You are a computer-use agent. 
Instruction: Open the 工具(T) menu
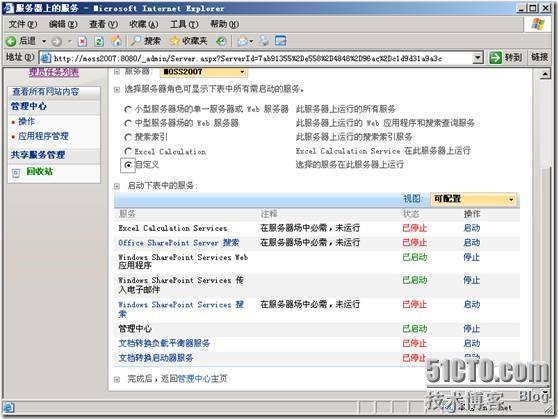point(184,24)
